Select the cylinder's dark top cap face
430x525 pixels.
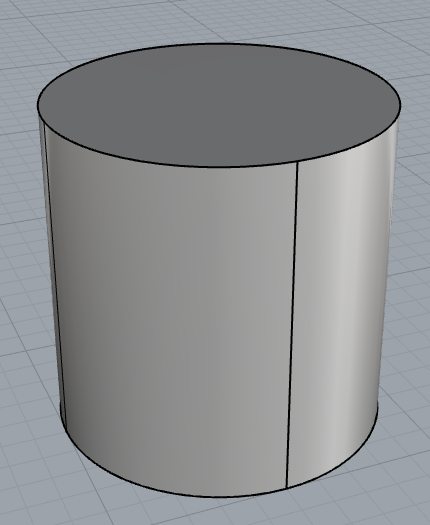pyautogui.click(x=219, y=105)
